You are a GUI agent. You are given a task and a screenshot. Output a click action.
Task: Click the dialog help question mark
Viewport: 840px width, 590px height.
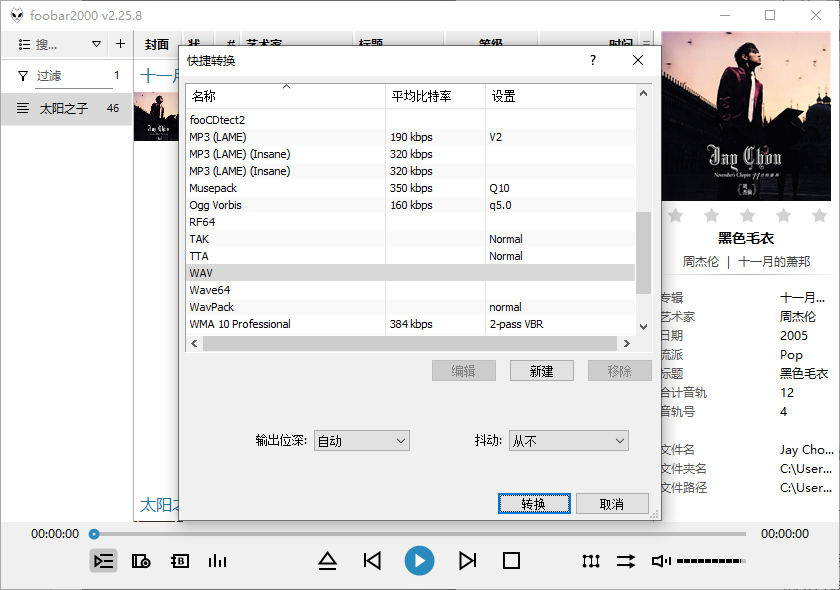click(592, 60)
